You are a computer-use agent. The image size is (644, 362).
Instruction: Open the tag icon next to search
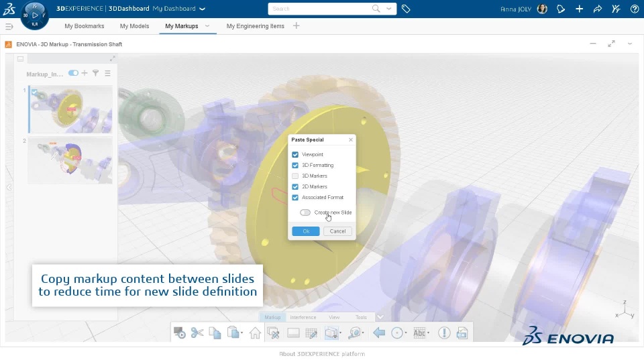coord(406,9)
